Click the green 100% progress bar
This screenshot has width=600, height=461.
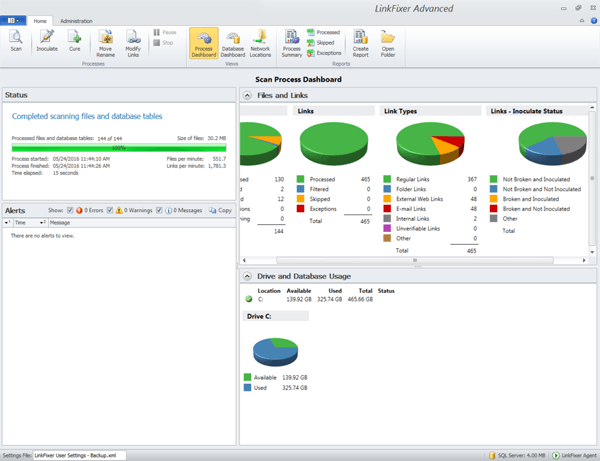pos(118,147)
